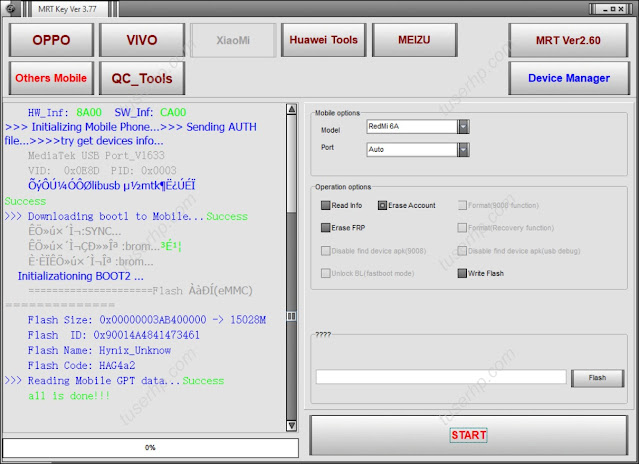Click 'Initializationing BOOT2' log line
This screenshot has height=464, width=639.
pos(81,276)
